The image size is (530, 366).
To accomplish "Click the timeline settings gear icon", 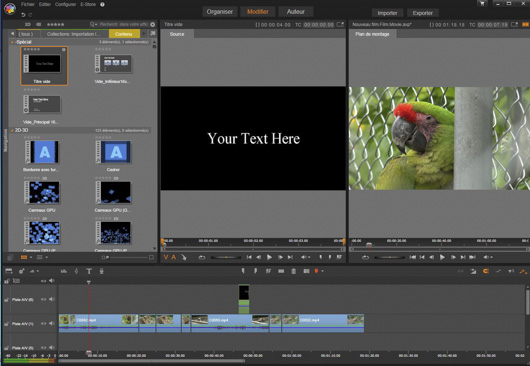I will (21, 271).
